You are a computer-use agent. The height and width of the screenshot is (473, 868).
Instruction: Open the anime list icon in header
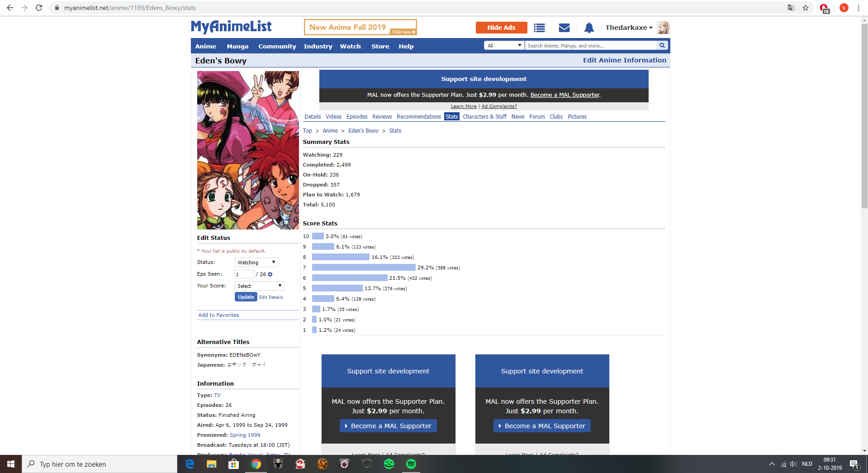pos(539,28)
